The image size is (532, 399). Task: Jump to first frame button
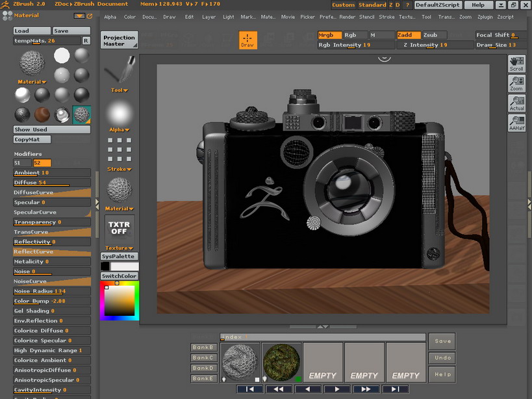tap(249, 389)
